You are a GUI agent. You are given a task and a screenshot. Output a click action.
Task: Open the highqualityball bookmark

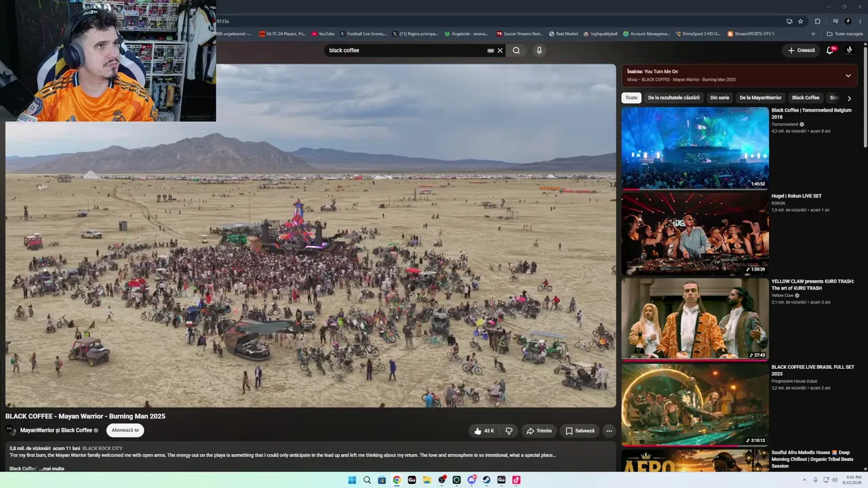point(601,34)
